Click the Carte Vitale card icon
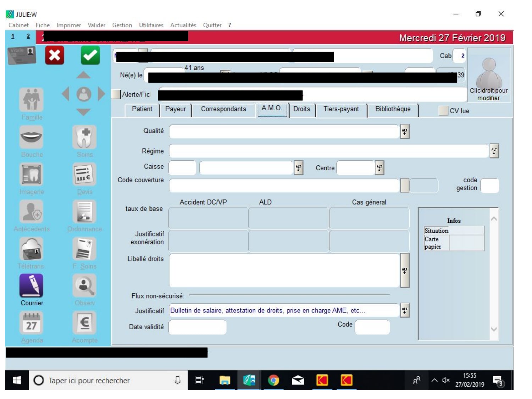 22,56
